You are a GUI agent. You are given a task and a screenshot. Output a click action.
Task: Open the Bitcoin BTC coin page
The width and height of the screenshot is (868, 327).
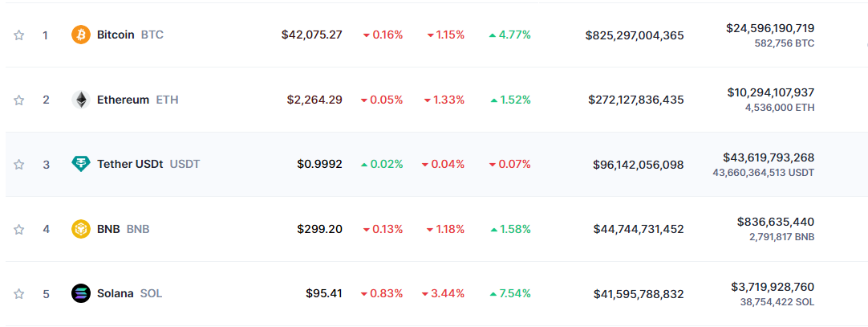point(130,35)
